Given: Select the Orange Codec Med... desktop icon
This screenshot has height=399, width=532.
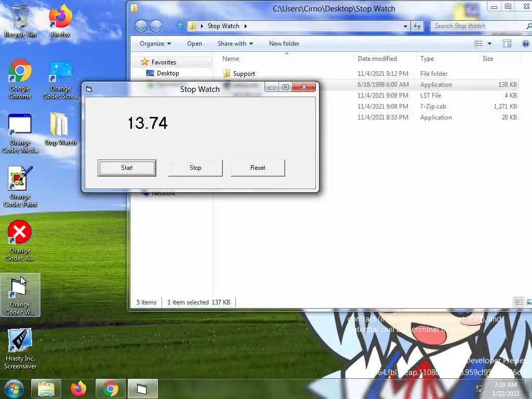Looking at the screenshot, I should pyautogui.click(x=20, y=134).
